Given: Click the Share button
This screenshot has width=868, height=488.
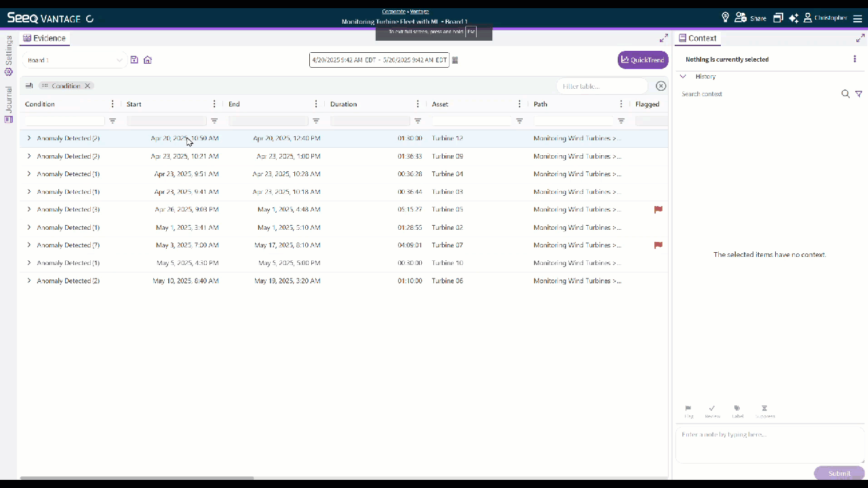Looking at the screenshot, I should [750, 18].
